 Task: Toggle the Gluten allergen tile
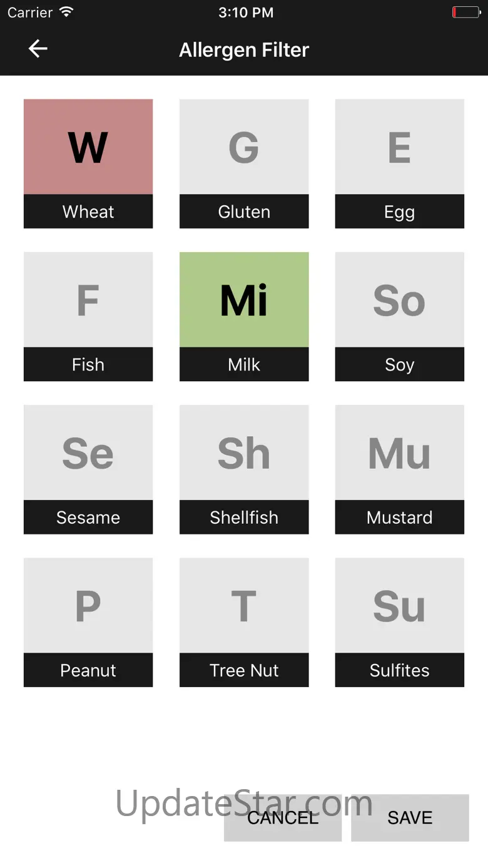click(x=244, y=147)
